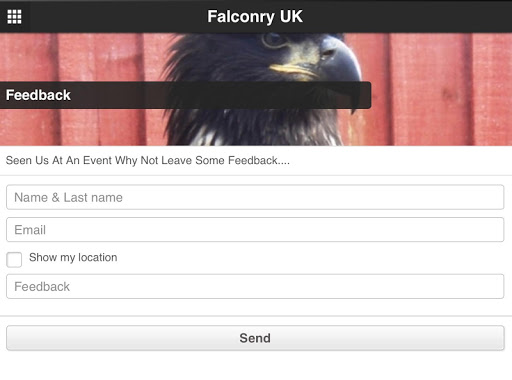512x380 pixels.
Task: Click the 'Feedback' placeholder in the bottom field
Action: 42,287
